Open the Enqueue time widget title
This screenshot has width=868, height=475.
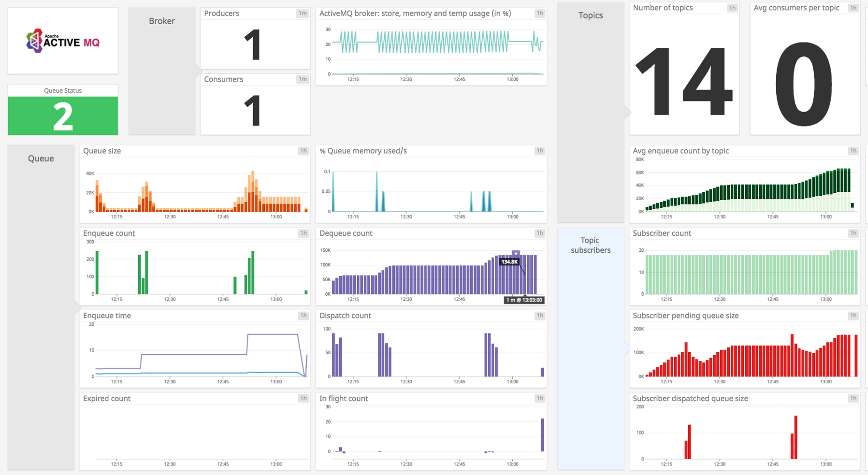[107, 316]
